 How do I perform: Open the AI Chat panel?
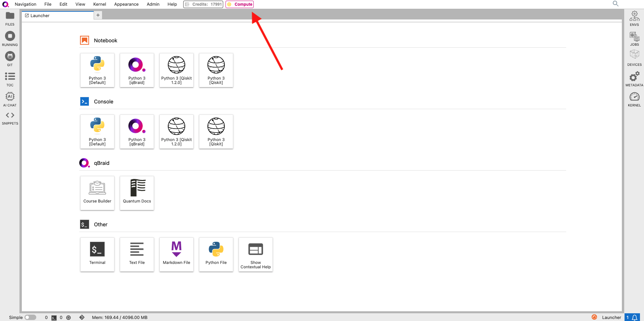10,99
